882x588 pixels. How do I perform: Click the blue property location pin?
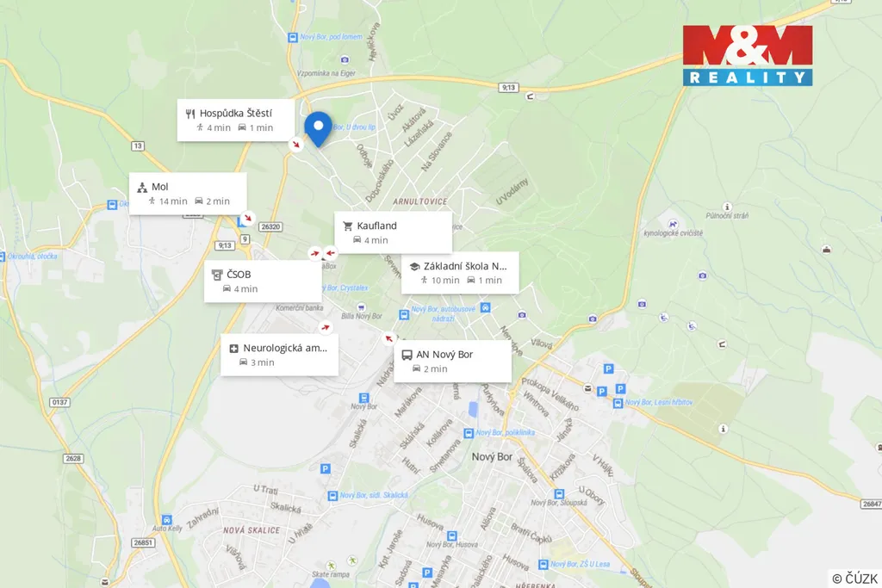coord(318,129)
